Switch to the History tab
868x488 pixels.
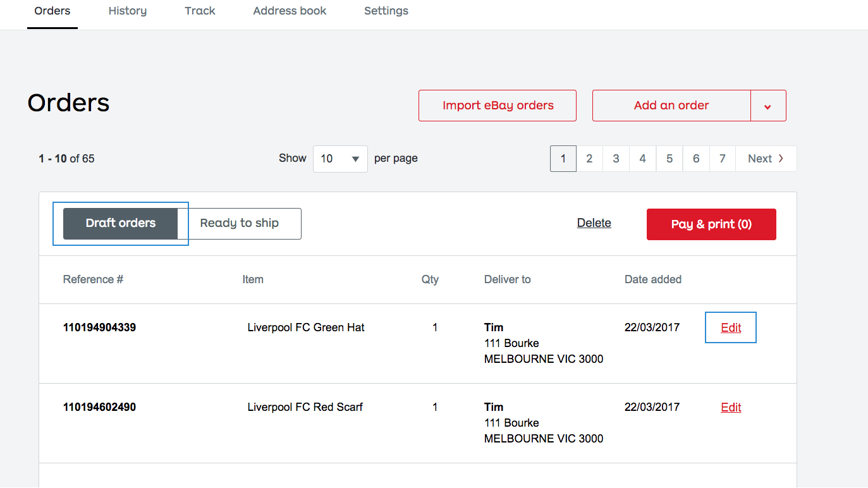(x=127, y=11)
